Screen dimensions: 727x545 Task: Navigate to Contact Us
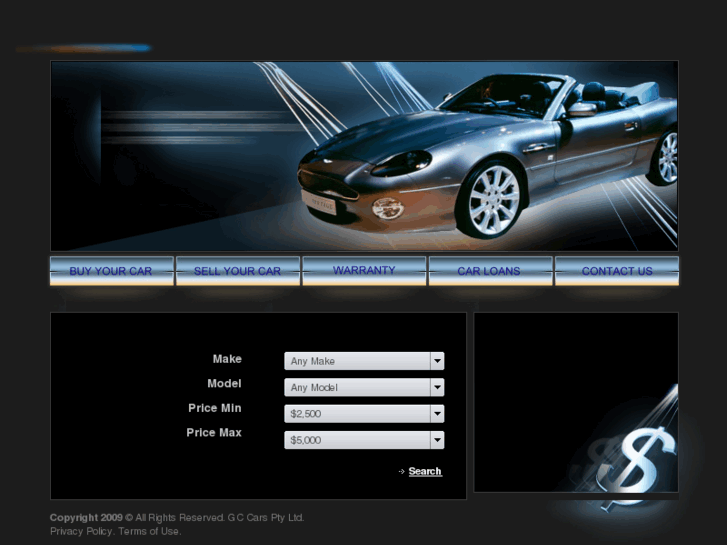pyautogui.click(x=616, y=271)
